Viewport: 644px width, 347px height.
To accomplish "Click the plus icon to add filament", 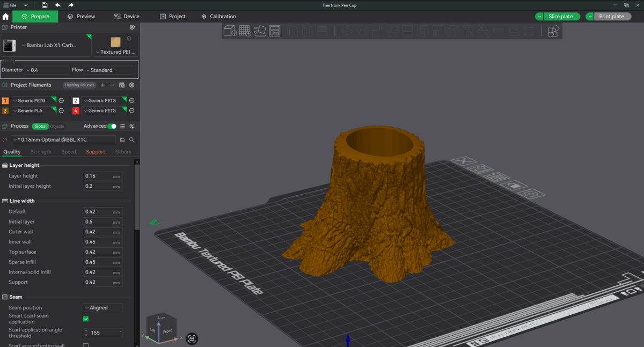I will [103, 85].
